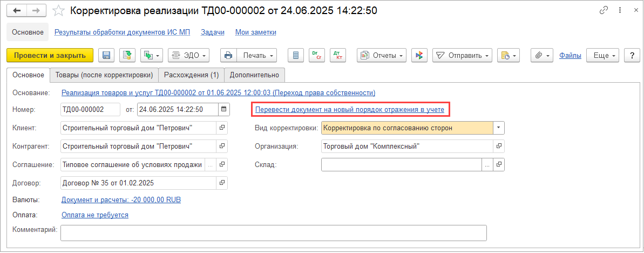Click the Договор field
Viewport: 644px width, 253px height.
coord(138,182)
